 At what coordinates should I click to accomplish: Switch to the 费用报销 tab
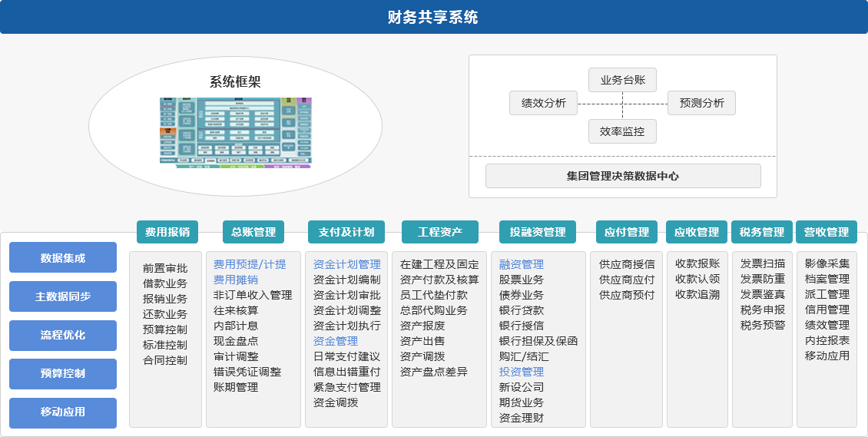167,232
